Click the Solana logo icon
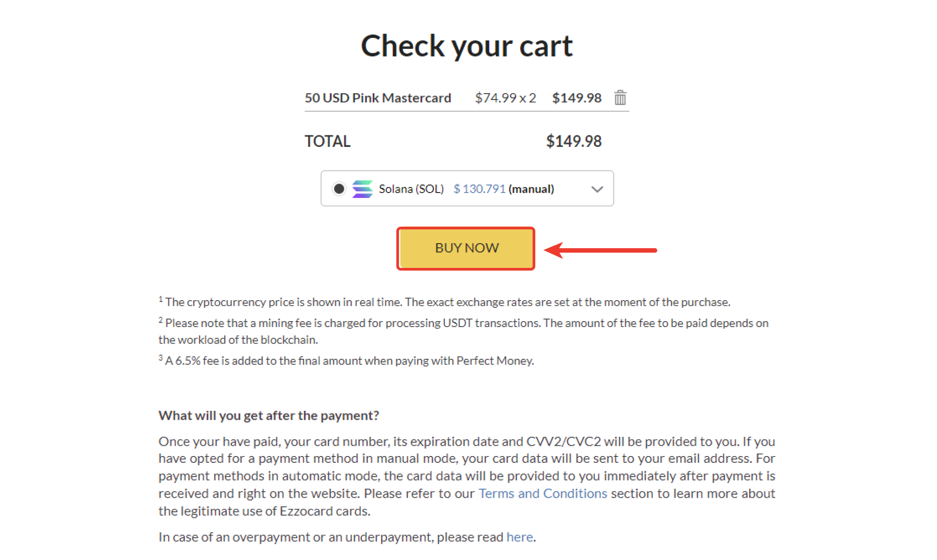937x560 pixels. click(x=362, y=189)
